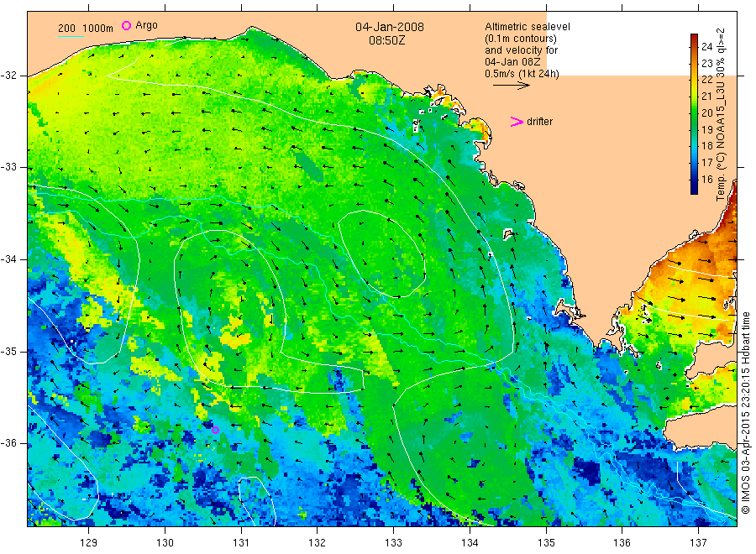The image size is (756, 554).
Task: Click the '(0.1m contours)' caption line
Action: coord(520,39)
